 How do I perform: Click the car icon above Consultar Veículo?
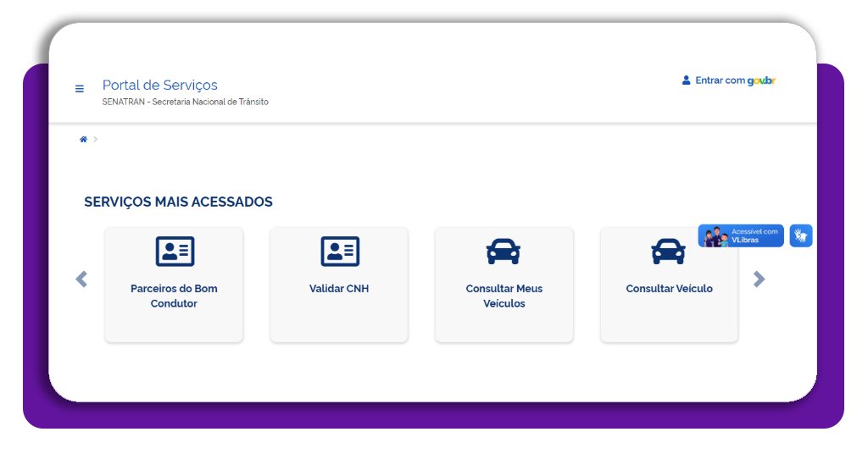[x=668, y=252]
